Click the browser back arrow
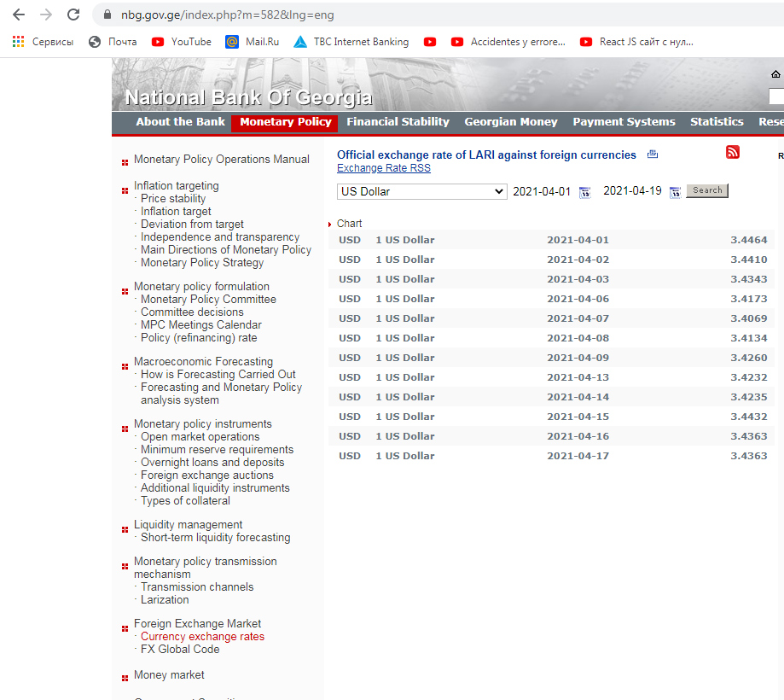Viewport: 784px width, 700px height. (19, 15)
